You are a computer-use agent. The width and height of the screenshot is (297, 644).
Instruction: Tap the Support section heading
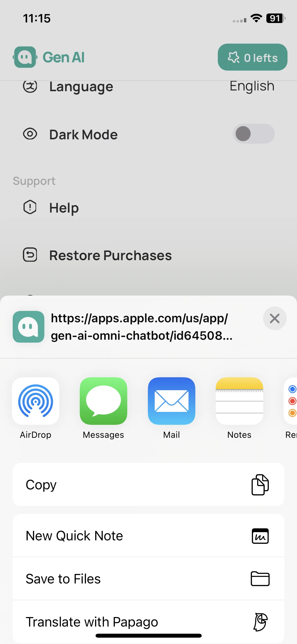click(34, 181)
